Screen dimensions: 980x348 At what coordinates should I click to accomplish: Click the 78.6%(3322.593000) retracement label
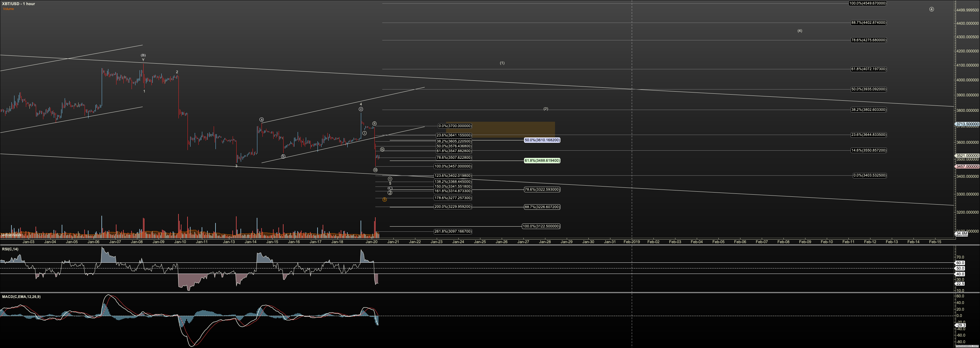(x=542, y=190)
